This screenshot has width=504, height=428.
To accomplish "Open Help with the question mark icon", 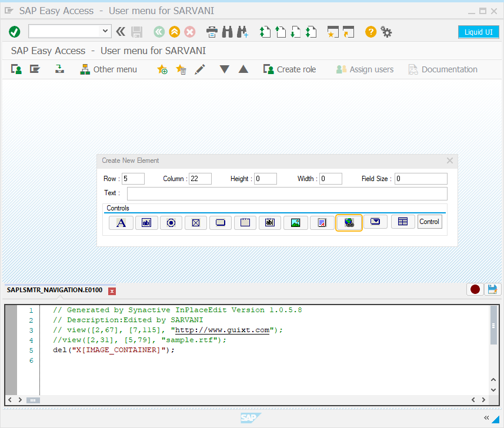I will pyautogui.click(x=371, y=32).
